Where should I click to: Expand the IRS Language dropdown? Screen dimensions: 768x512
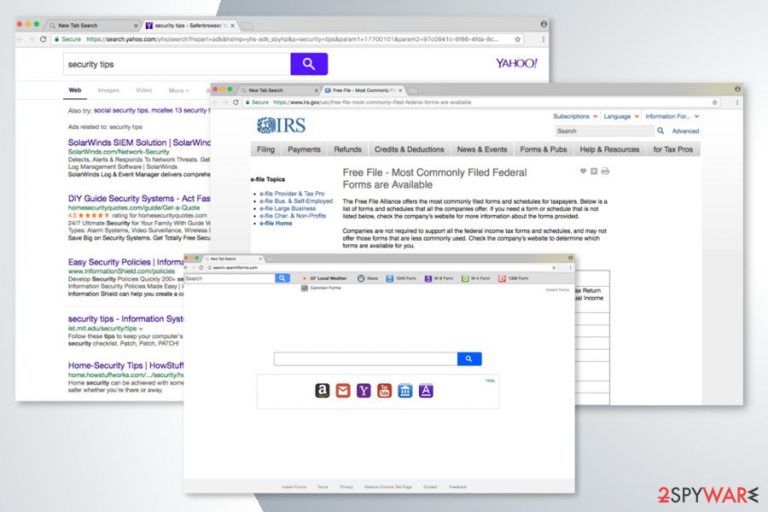coord(621,117)
